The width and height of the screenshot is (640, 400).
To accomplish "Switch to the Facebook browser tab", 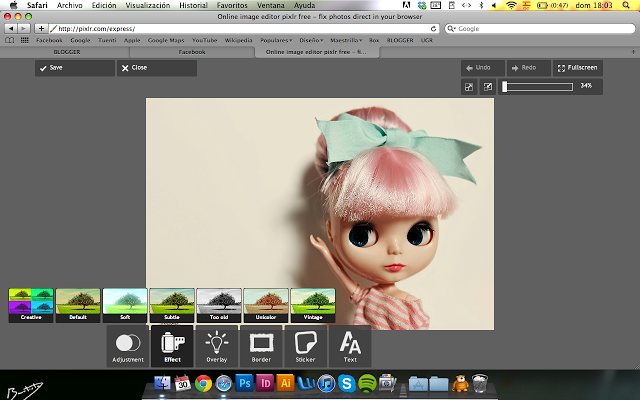I will click(x=191, y=51).
